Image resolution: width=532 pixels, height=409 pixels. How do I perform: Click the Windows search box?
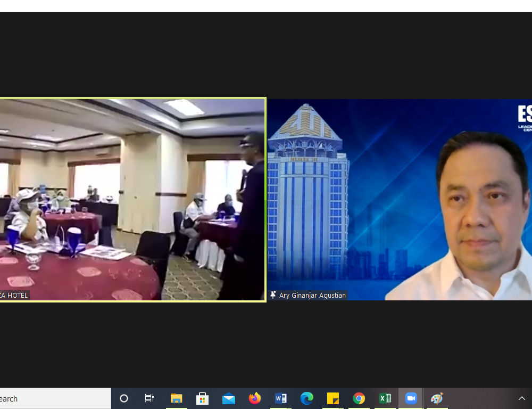coord(53,398)
